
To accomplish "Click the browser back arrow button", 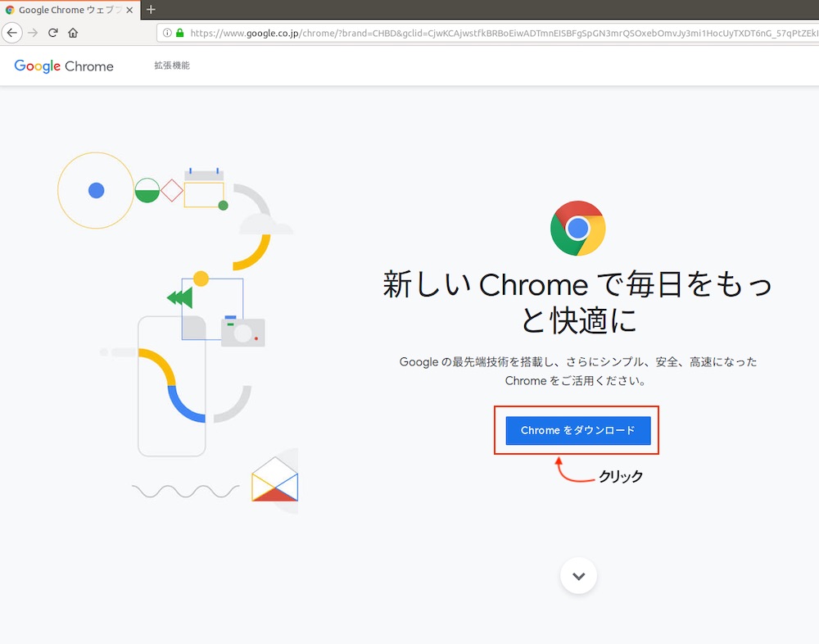I will point(11,33).
